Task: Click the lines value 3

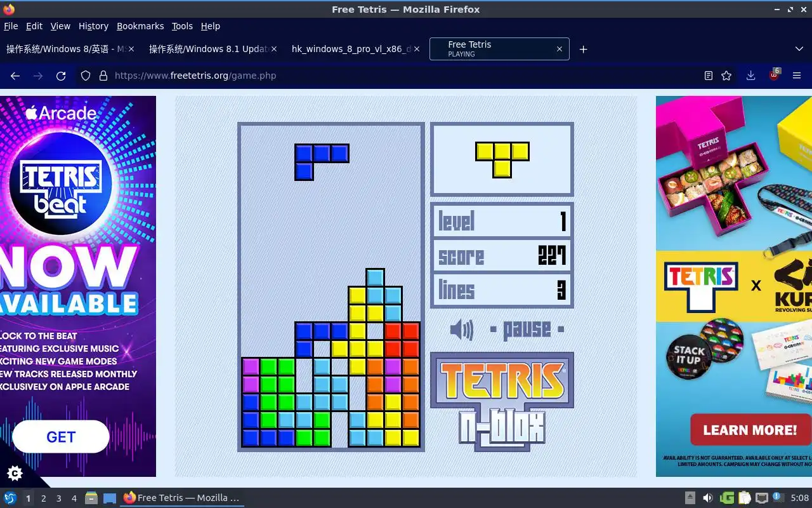Action: [x=561, y=290]
